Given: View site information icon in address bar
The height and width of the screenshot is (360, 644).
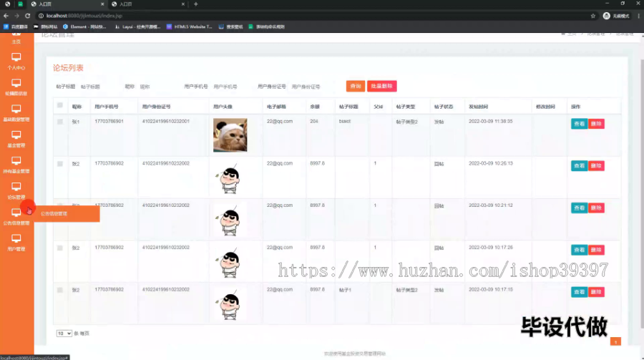Looking at the screenshot, I should (x=41, y=16).
